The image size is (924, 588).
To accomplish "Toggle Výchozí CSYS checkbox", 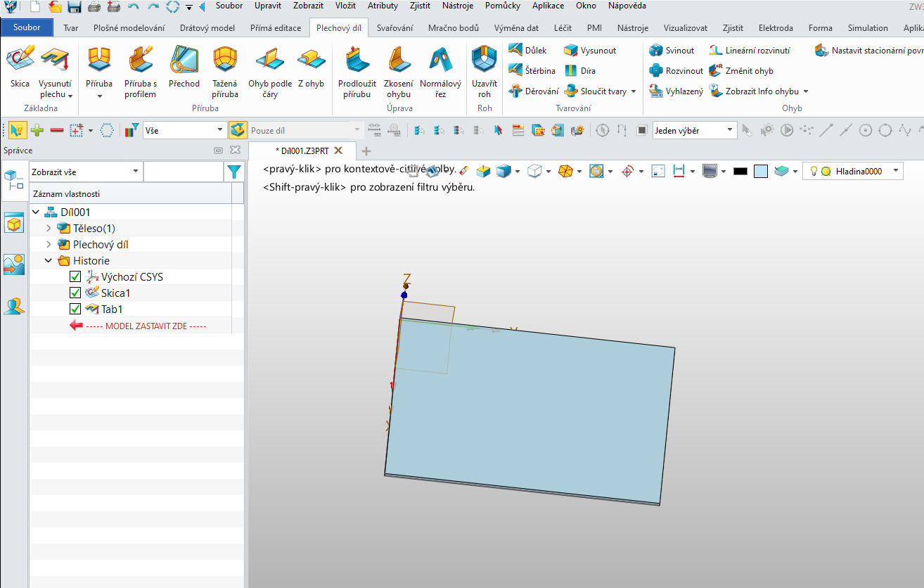I will tap(75, 277).
